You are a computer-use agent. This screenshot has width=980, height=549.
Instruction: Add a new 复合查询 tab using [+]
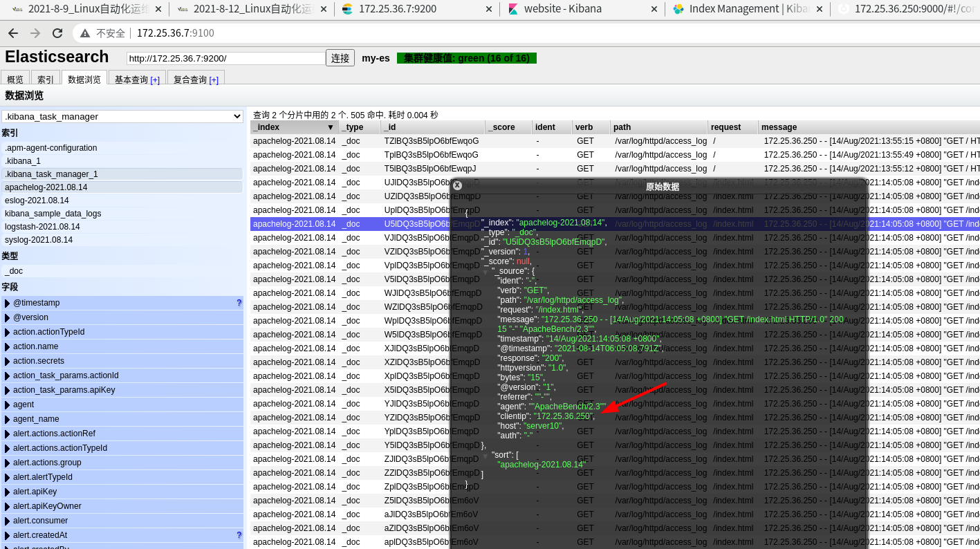(214, 80)
